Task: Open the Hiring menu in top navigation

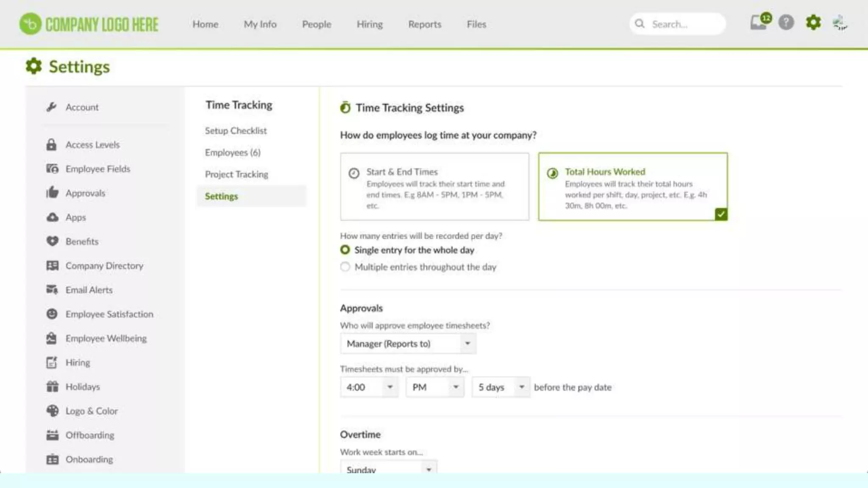Action: pos(370,25)
